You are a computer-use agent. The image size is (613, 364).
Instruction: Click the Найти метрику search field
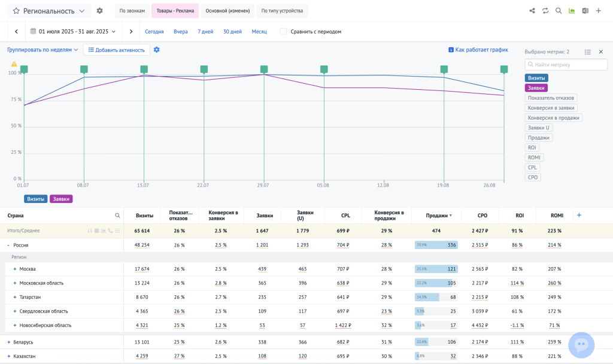[x=566, y=65]
